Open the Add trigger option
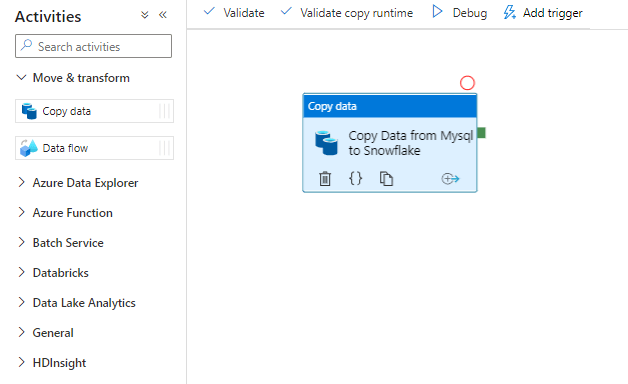 [543, 12]
